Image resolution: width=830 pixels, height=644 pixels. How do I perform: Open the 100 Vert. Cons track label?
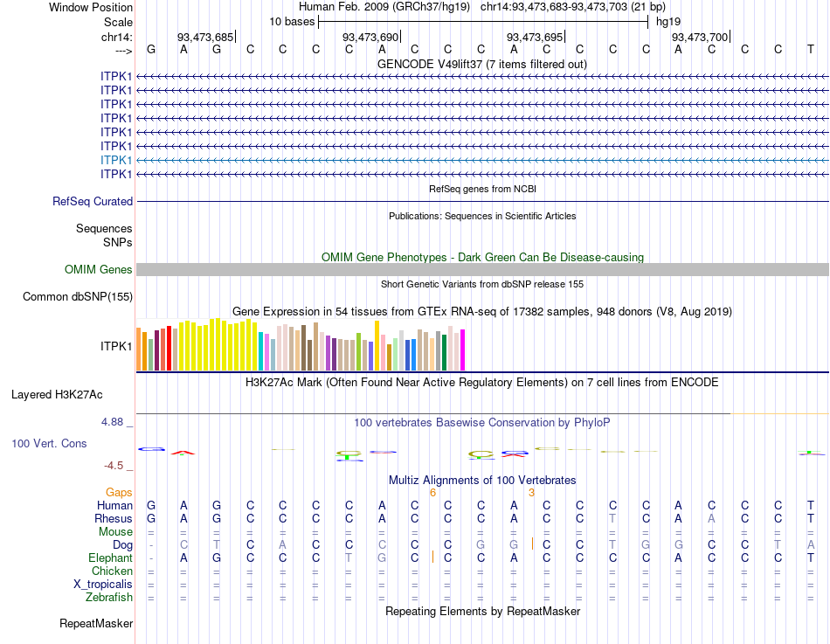click(49, 443)
